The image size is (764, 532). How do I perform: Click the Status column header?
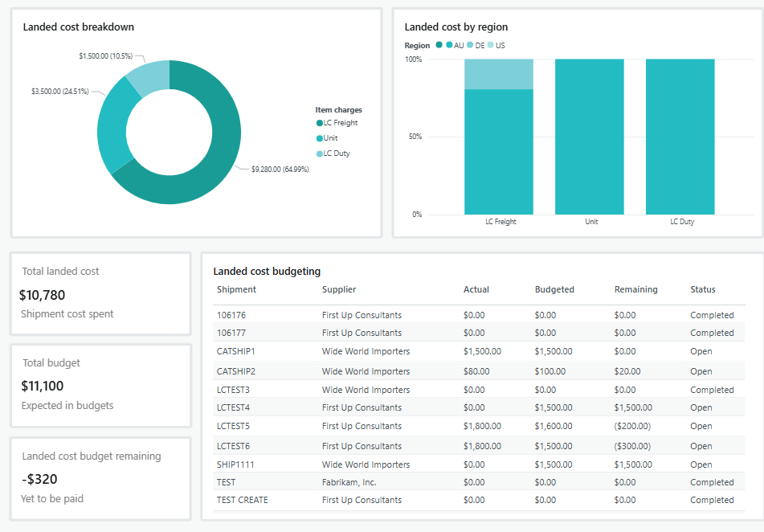pyautogui.click(x=703, y=289)
